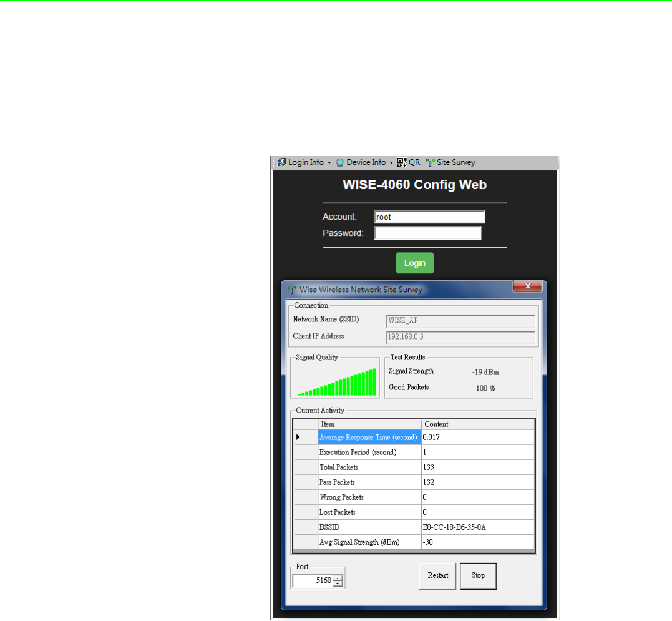Click the Stop button
The image size is (672, 621).
479,576
